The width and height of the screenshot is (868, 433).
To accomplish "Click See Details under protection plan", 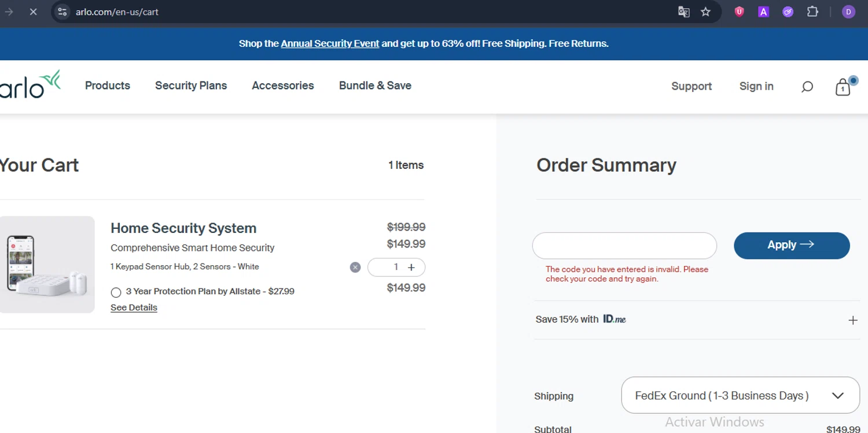I will click(134, 308).
